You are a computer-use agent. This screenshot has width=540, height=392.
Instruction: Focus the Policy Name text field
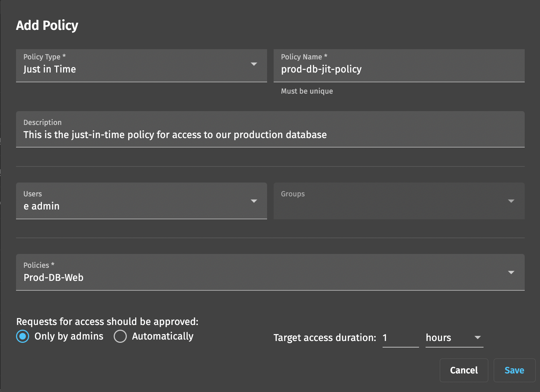point(399,69)
